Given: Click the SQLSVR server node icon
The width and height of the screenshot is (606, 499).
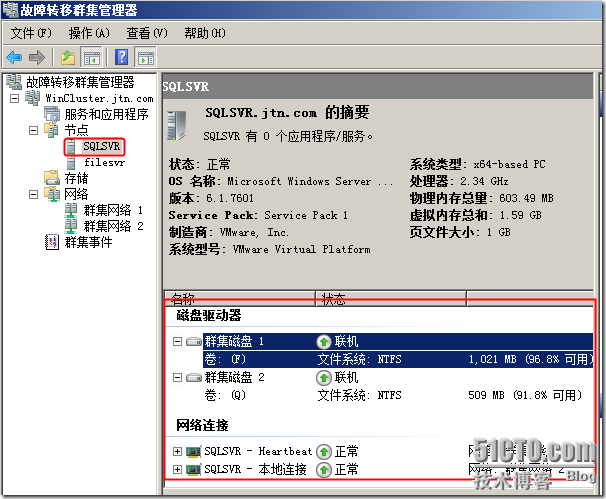Looking at the screenshot, I should point(71,146).
